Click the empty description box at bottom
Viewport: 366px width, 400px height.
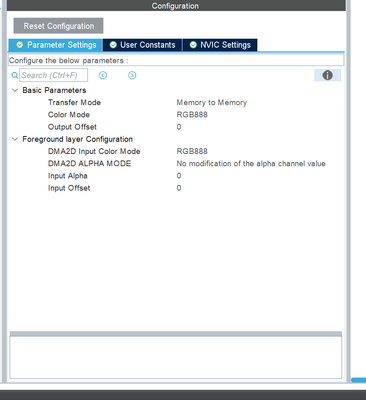tap(176, 357)
